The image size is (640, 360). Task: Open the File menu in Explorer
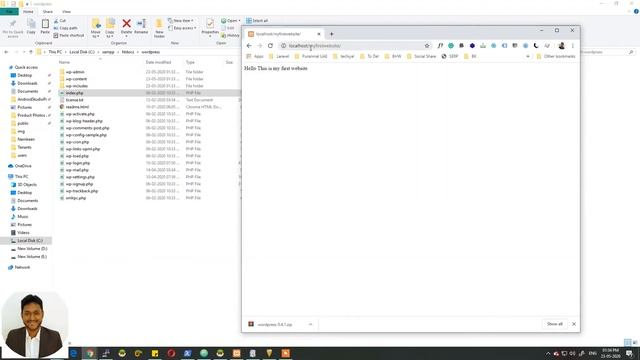[9, 12]
